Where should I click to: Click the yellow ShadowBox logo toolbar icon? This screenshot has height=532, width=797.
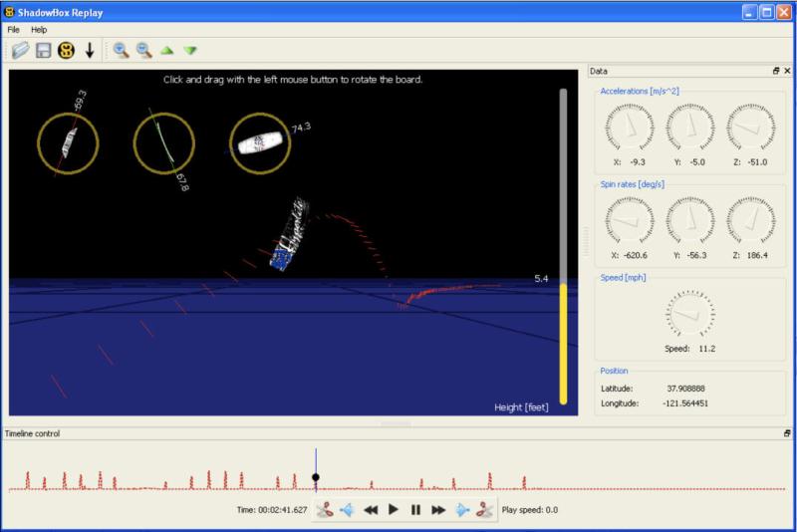[x=66, y=50]
